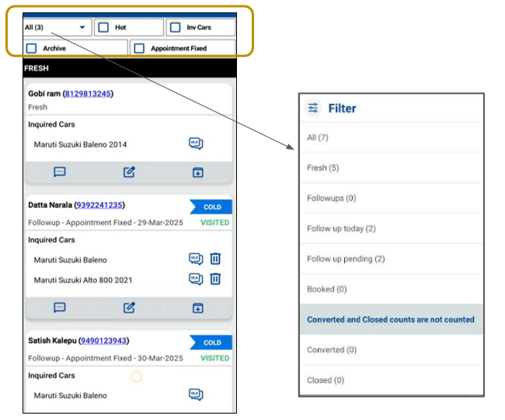Image resolution: width=505 pixels, height=420 pixels.
Task: Open OLX chat for Maruti Suzuki Baleno 2014
Action: (196, 143)
